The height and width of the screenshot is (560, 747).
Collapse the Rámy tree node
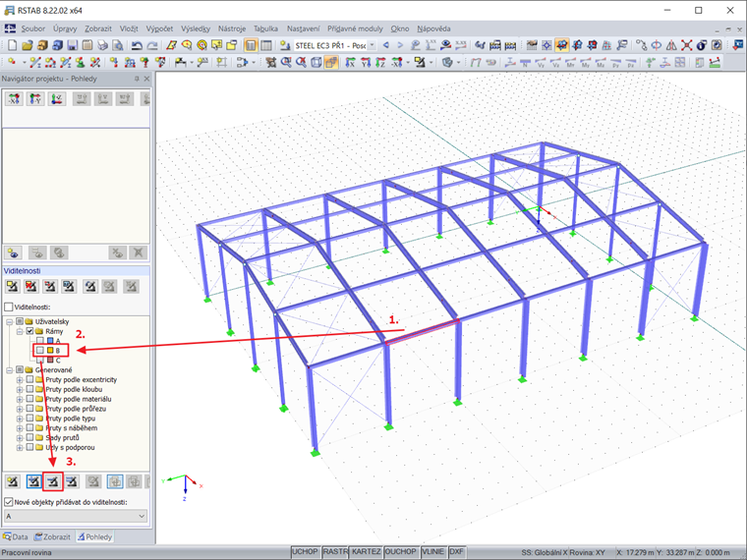20,331
